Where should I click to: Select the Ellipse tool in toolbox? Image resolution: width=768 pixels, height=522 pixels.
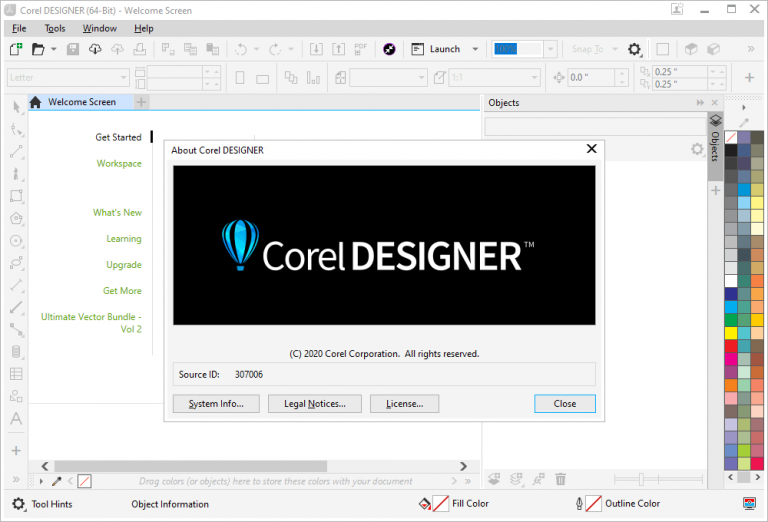pos(16,241)
